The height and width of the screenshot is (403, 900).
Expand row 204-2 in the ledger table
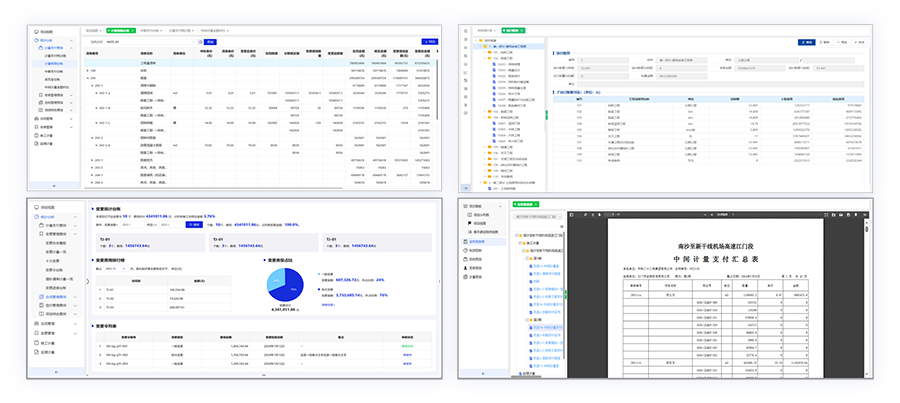[92, 183]
